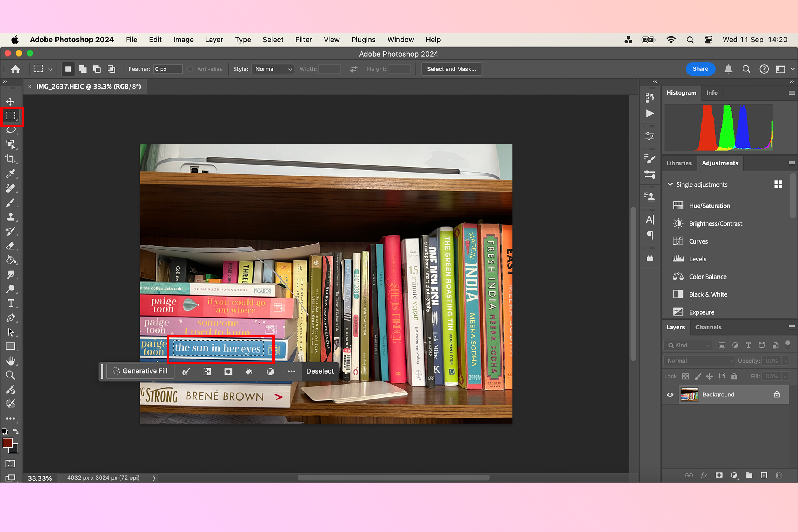The image size is (798, 532).
Task: Open Select and Mask
Action: coord(451,69)
